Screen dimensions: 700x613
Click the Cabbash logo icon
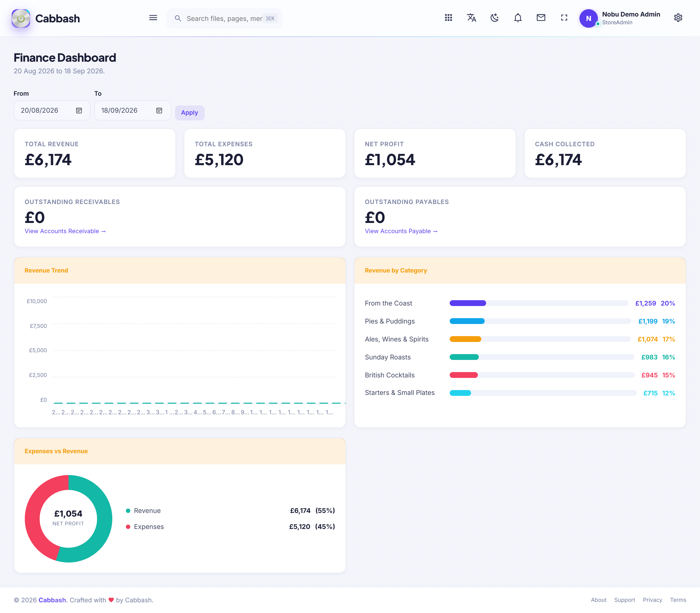click(x=21, y=18)
